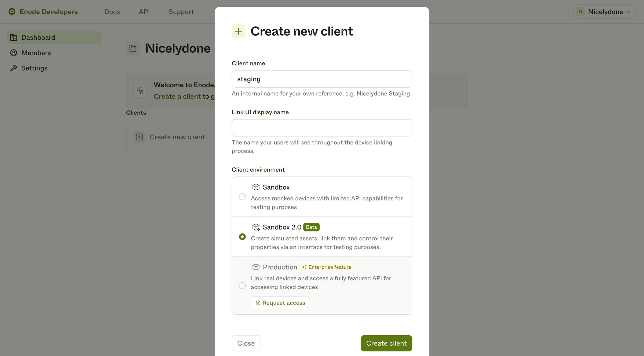Select the Production environment radio button

(242, 285)
